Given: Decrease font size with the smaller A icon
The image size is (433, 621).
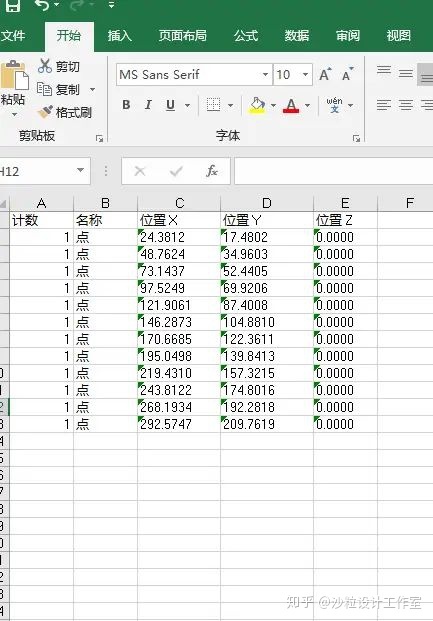Looking at the screenshot, I should point(347,74).
